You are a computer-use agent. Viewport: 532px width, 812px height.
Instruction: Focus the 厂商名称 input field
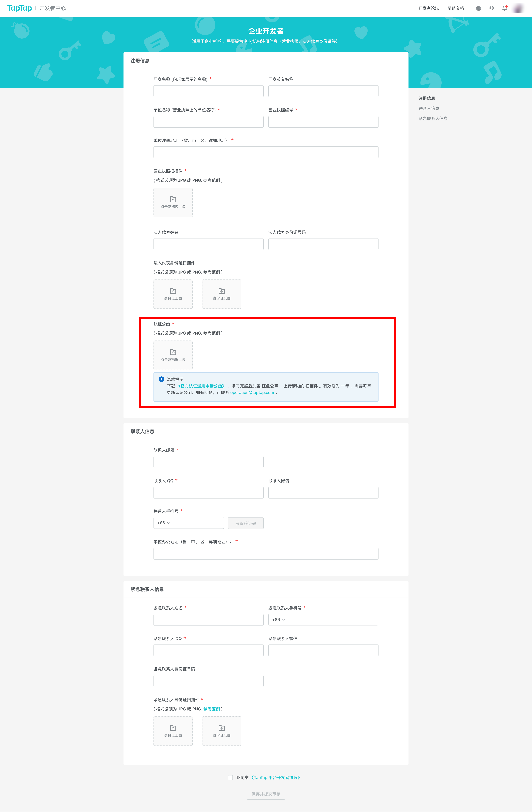tap(208, 91)
